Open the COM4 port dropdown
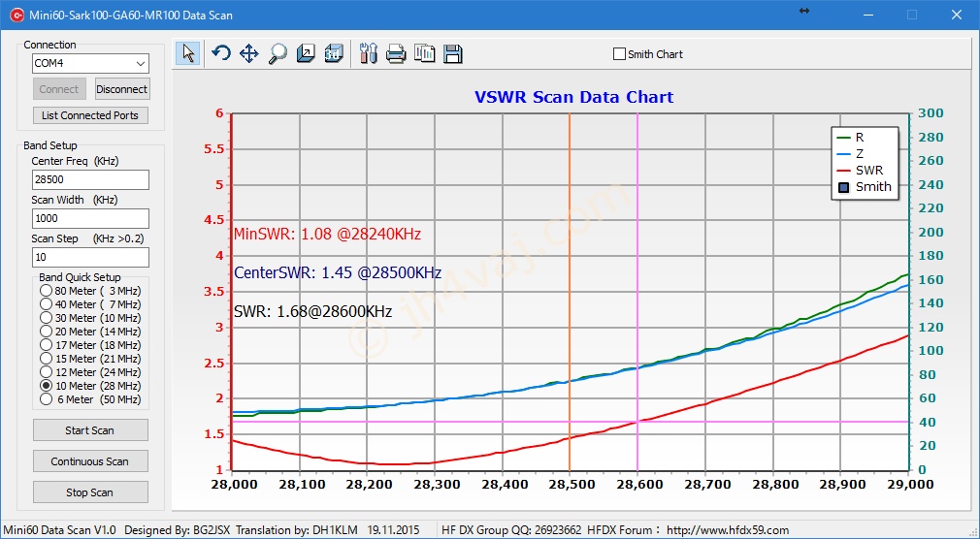Viewport: 980px width, 539px height. [140, 63]
